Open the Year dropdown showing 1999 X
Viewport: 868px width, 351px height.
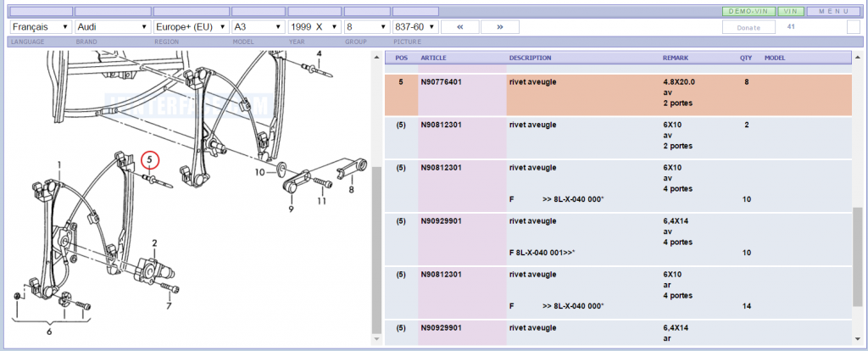coord(313,26)
